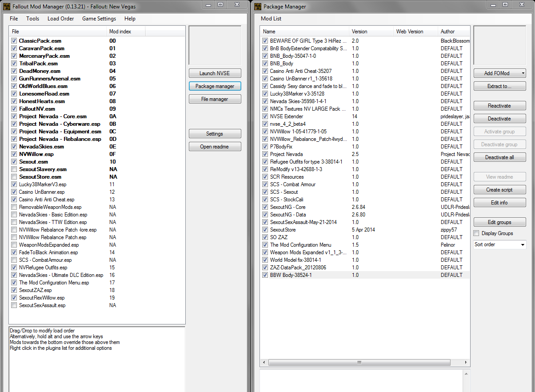
Task: Uncheck the Project Nevada package checkbox
Action: [x=265, y=154]
